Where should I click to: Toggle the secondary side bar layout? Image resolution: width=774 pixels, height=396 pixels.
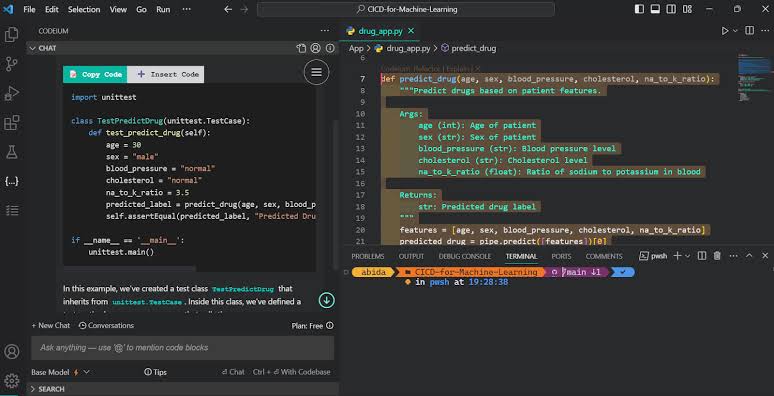click(671, 9)
